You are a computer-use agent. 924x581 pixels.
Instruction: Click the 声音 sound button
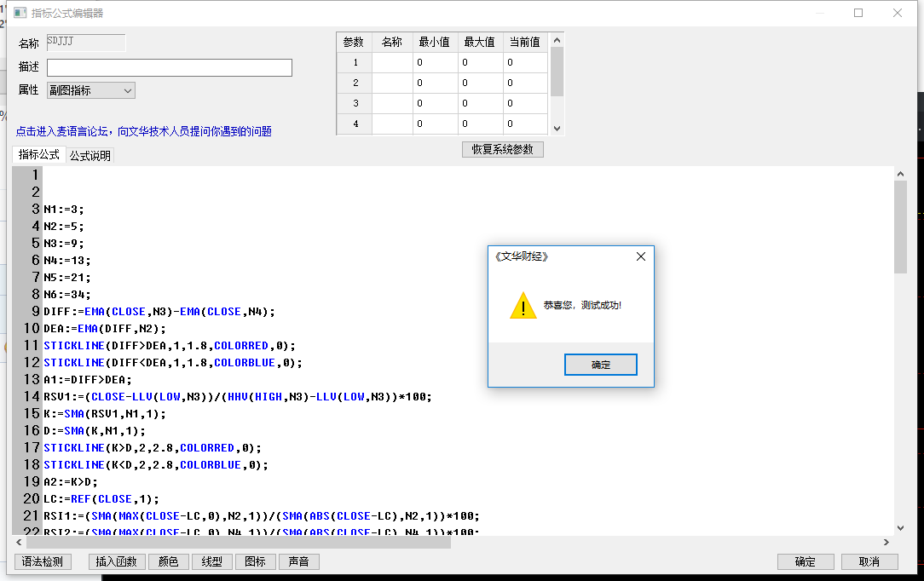coord(299,561)
